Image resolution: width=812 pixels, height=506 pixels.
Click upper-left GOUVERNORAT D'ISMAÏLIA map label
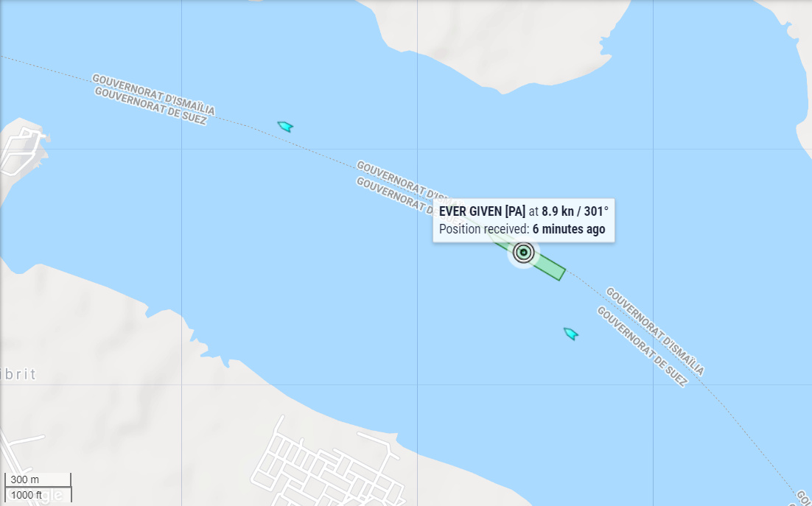(154, 95)
